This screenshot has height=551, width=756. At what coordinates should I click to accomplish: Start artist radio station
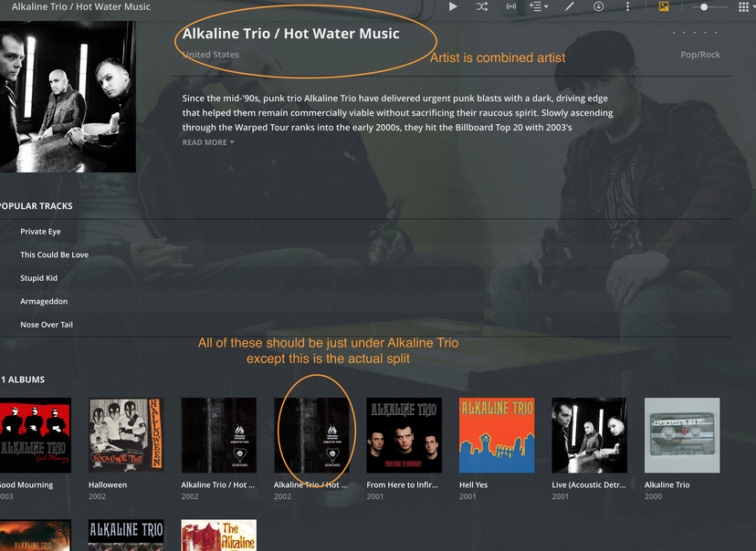tap(511, 6)
